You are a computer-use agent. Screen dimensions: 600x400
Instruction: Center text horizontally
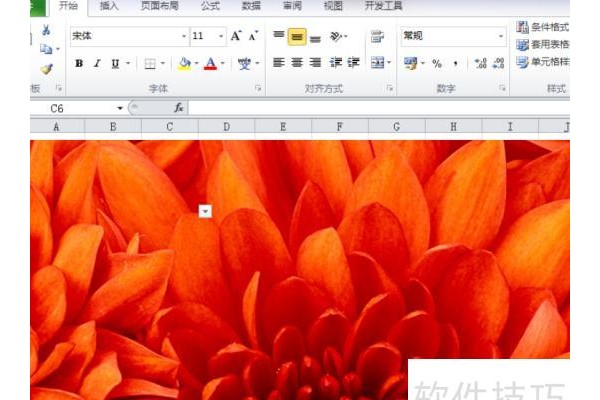(x=297, y=62)
